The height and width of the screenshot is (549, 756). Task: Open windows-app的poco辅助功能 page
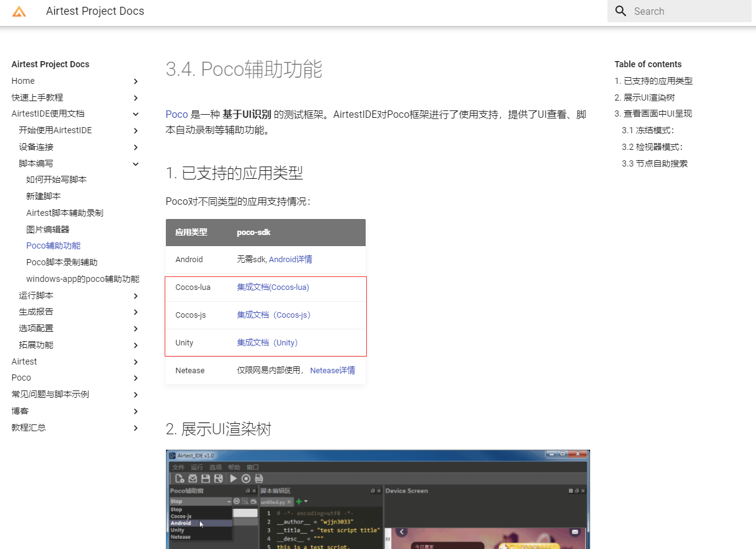pyautogui.click(x=83, y=279)
